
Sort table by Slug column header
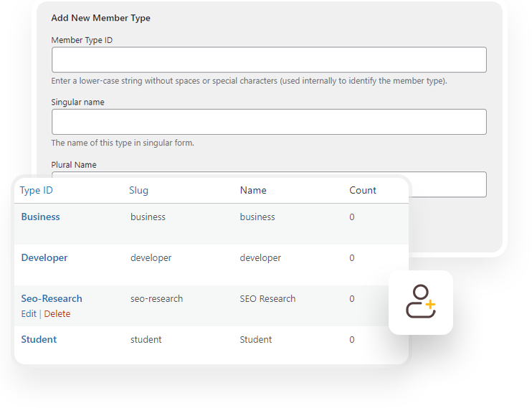click(x=138, y=190)
